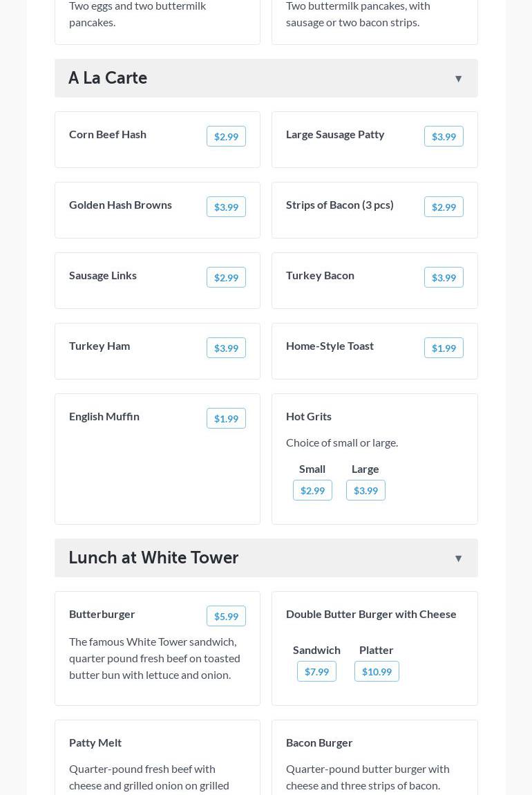The width and height of the screenshot is (532, 795).
Task: Select the Sausage Links $2.99 price
Action: pyautogui.click(x=226, y=278)
